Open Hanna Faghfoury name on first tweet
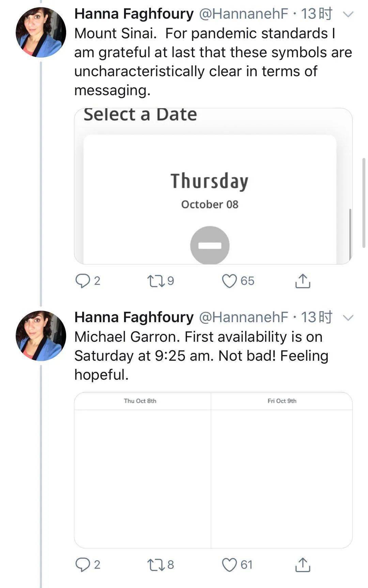Viewport: 368px width, 588px height. [x=134, y=14]
